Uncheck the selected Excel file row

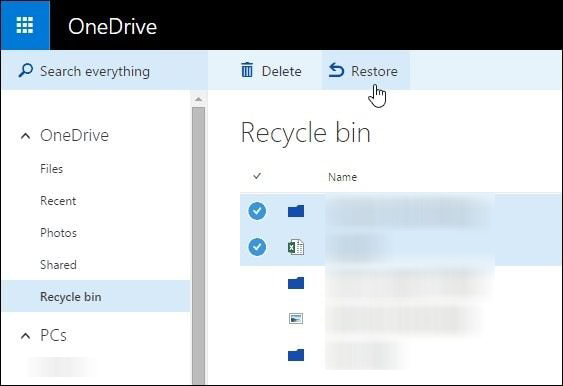point(257,247)
